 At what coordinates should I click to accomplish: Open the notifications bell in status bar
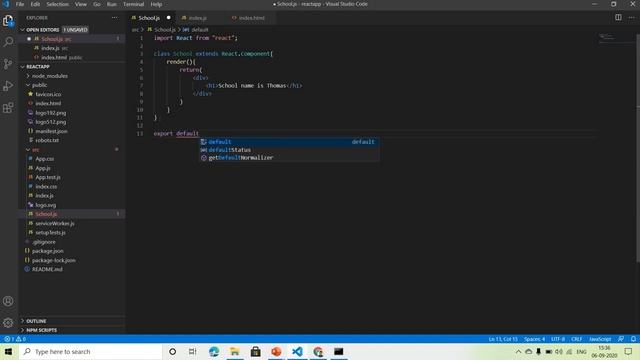pos(633,339)
